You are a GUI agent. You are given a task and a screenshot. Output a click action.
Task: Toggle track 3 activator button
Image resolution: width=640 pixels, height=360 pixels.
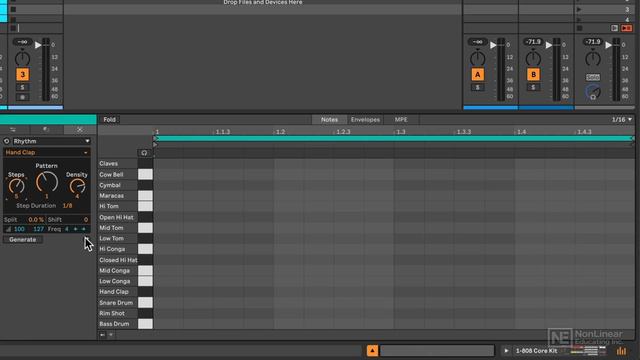(x=22, y=74)
